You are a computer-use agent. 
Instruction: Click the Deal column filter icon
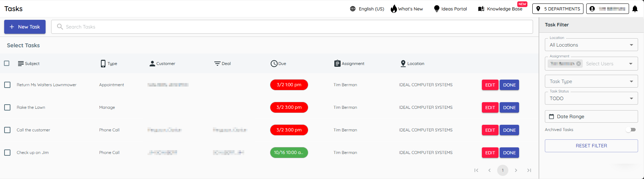217,64
